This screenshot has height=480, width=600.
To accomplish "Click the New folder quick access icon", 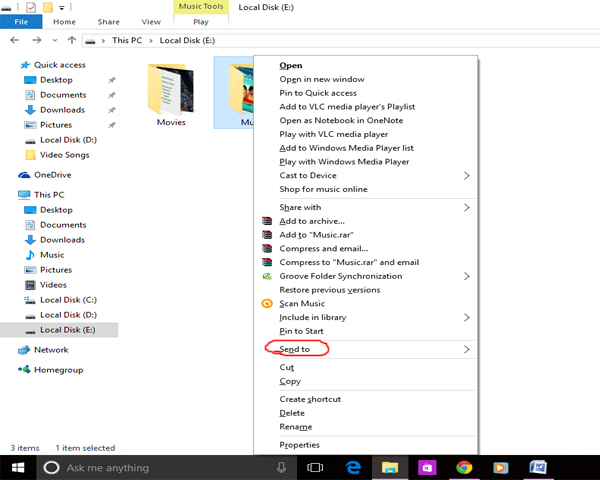I will coord(47,7).
